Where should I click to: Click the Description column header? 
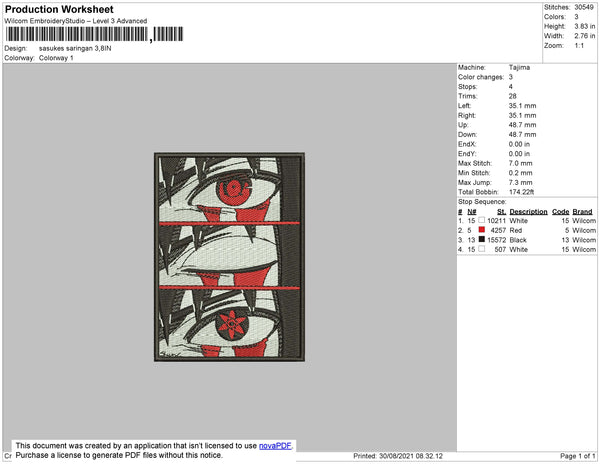coord(528,212)
